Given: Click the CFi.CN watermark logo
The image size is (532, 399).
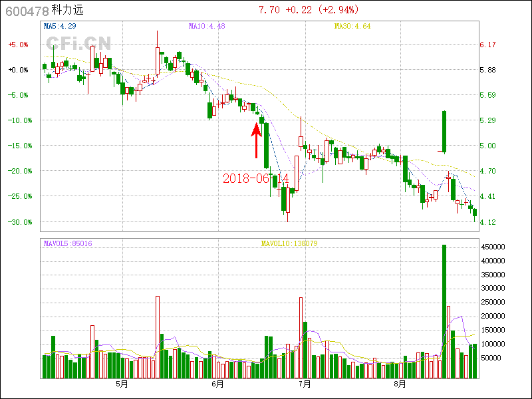Looking at the screenshot, I should pos(78,43).
